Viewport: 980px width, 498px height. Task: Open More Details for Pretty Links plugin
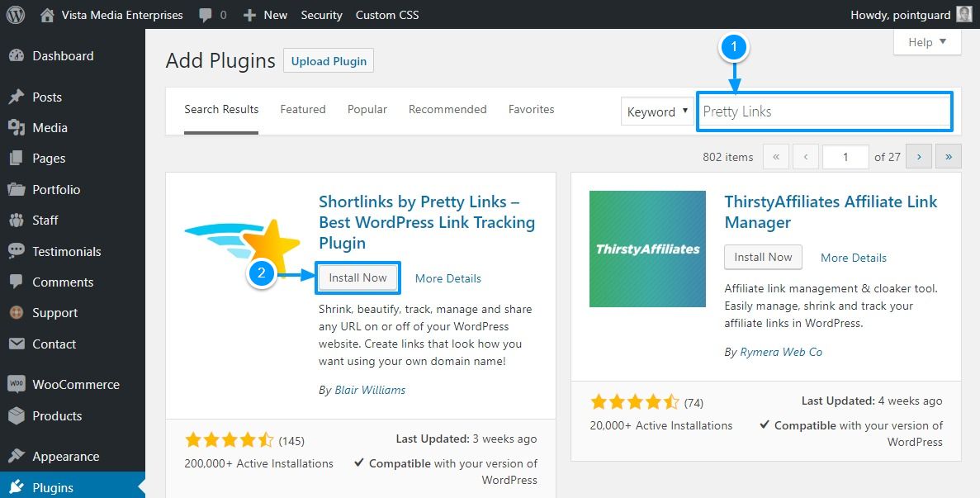click(x=448, y=278)
